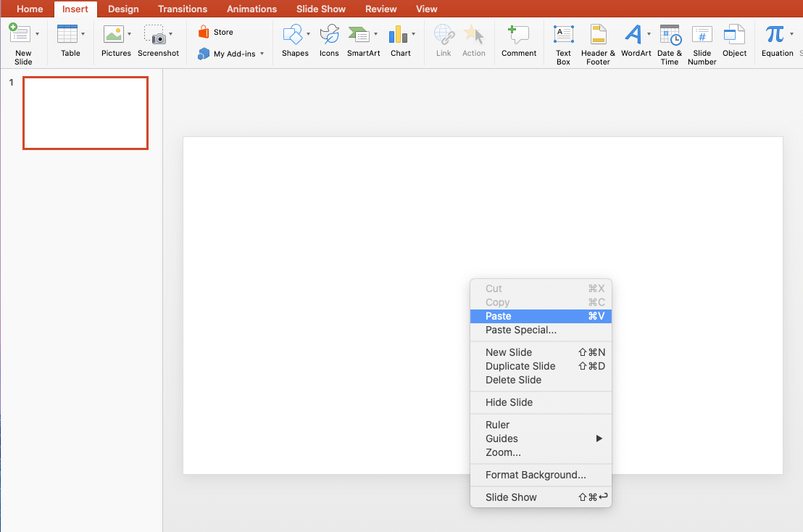This screenshot has height=532, width=803.
Task: Open the Guides submenu
Action: point(541,439)
